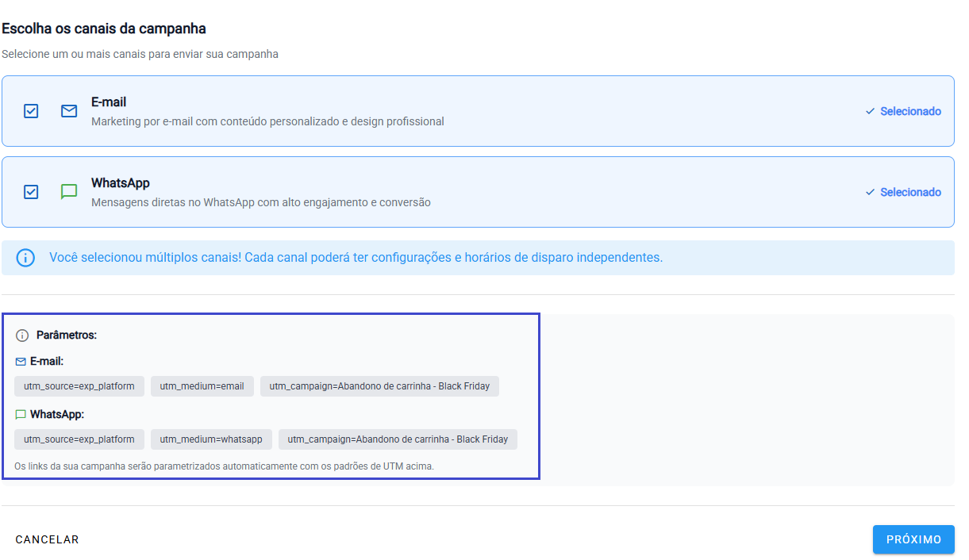Click WhatsApp utm_source=exp_platform chip
The height and width of the screenshot is (560, 969).
[79, 439]
